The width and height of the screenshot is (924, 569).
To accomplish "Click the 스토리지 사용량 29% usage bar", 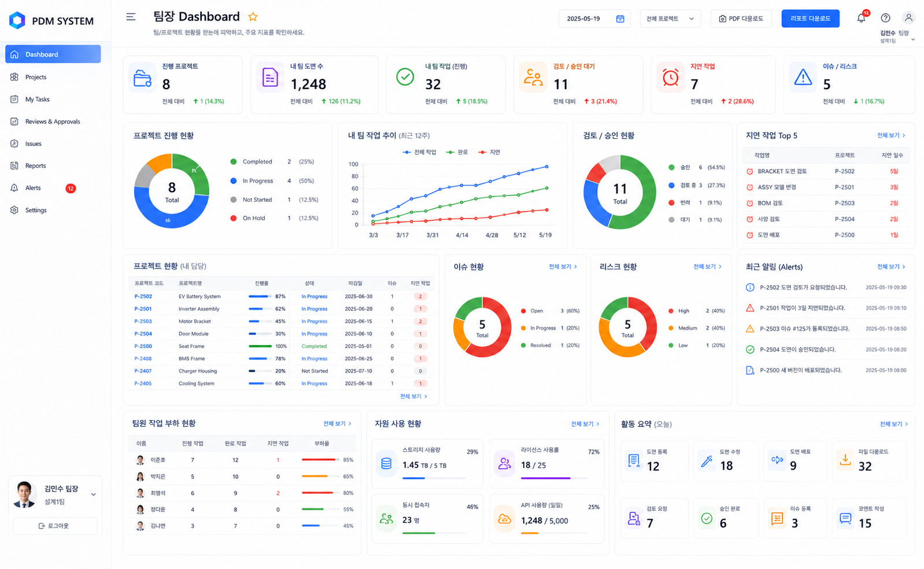I will click(x=434, y=478).
